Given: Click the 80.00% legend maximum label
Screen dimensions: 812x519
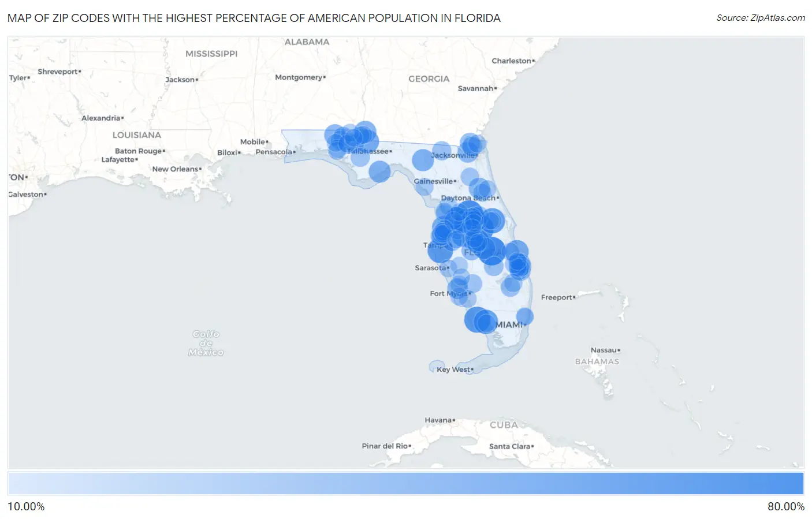Looking at the screenshot, I should point(785,507).
